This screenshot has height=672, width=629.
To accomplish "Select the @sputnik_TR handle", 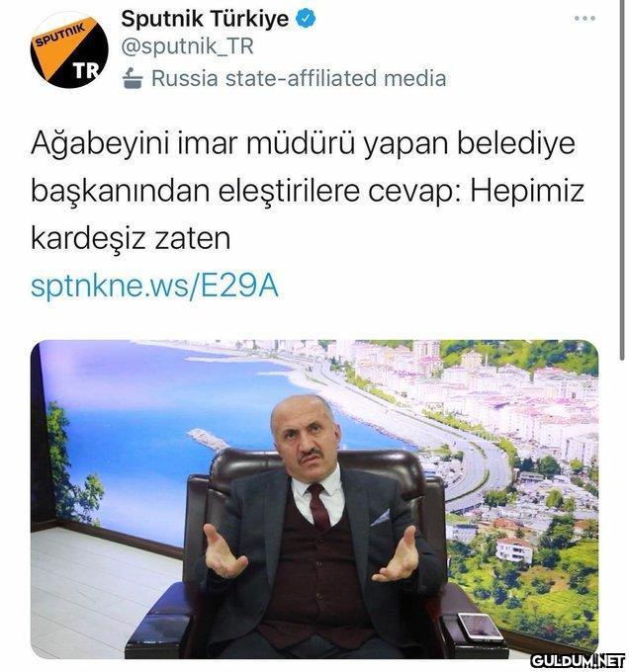I will [187, 46].
